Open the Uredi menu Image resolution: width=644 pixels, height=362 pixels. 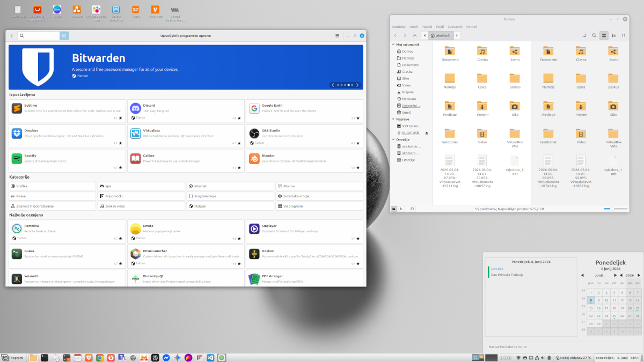414,26
